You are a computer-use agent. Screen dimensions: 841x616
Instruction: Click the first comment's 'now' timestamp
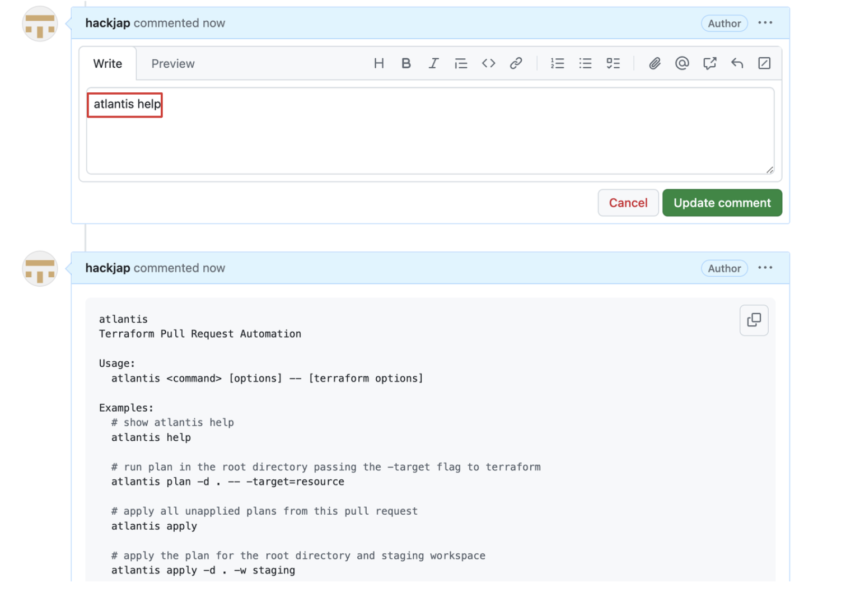(x=214, y=23)
